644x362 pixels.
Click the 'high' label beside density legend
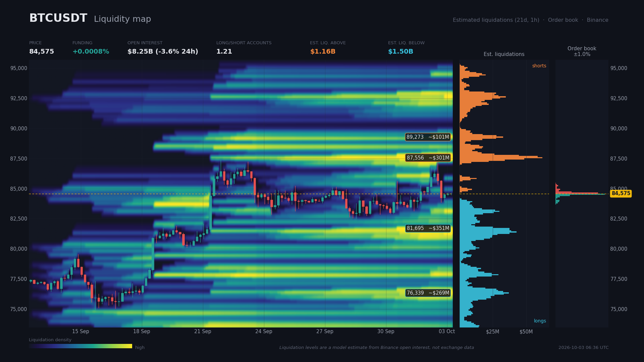tap(140, 348)
